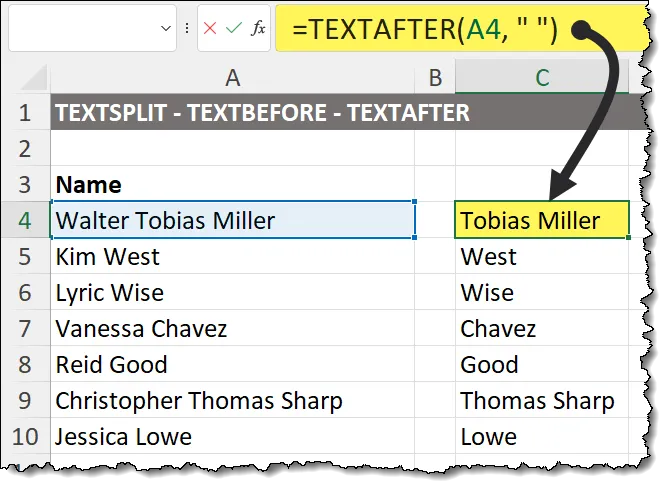Select row 4 header
The height and width of the screenshot is (482, 659).
[x=25, y=220]
